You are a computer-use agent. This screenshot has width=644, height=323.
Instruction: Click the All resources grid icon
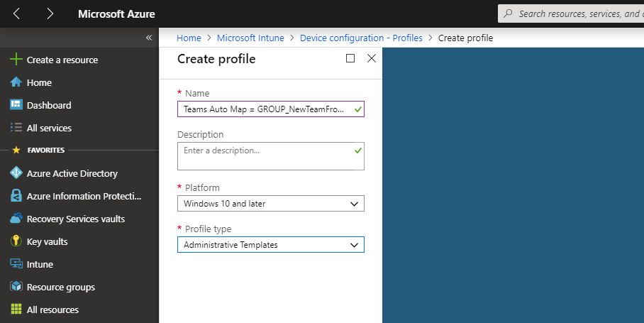click(16, 309)
